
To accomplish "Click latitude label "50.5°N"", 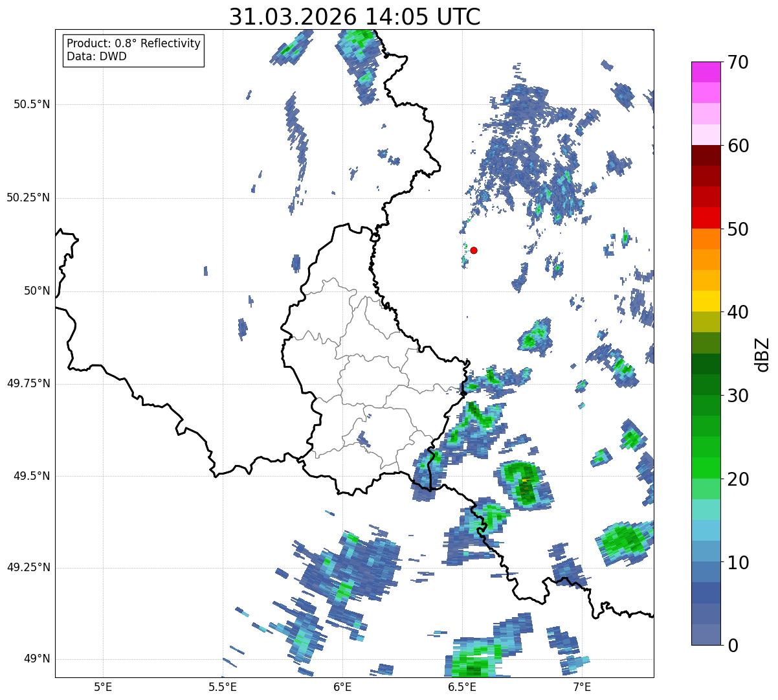I will click(x=32, y=104).
